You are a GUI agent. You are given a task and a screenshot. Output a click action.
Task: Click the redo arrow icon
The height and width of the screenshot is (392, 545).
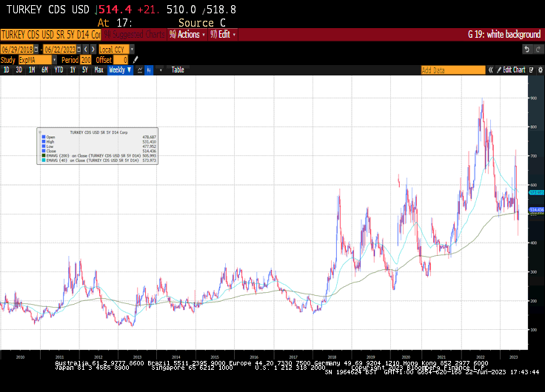point(538,49)
